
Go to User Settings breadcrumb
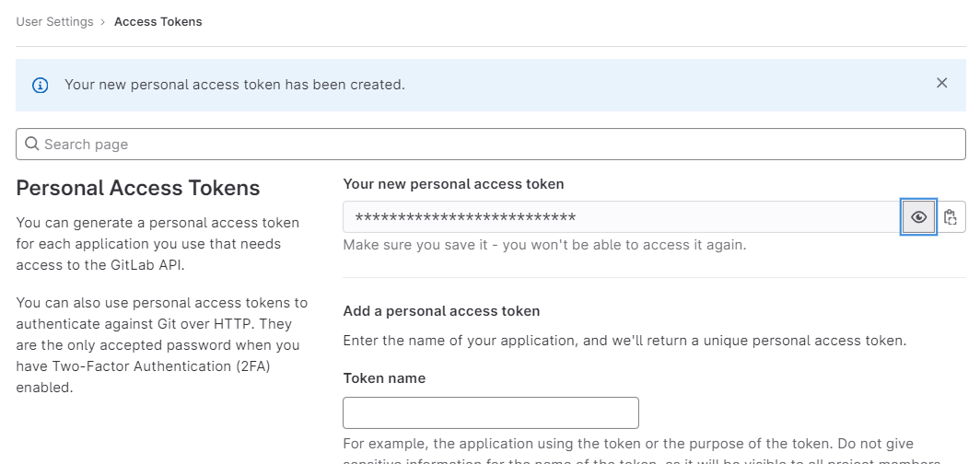click(x=54, y=22)
